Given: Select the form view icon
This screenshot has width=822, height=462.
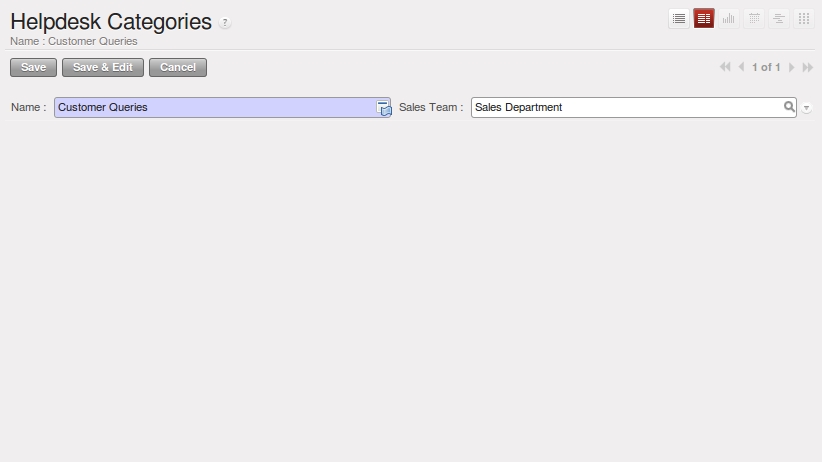Looking at the screenshot, I should click(704, 19).
